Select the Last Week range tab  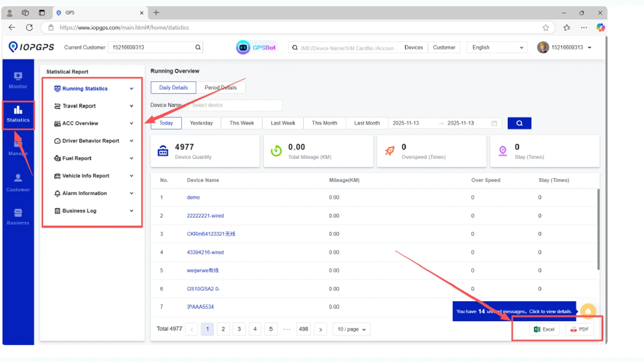pos(283,123)
